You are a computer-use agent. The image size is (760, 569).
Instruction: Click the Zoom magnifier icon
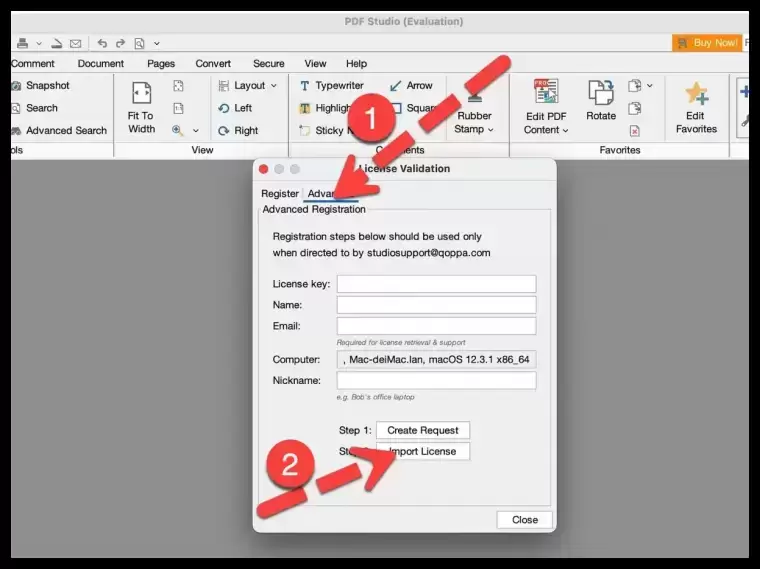177,130
